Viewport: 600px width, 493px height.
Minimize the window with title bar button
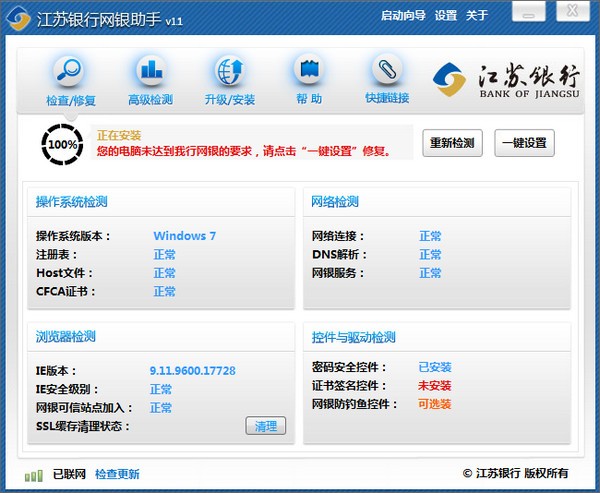pyautogui.click(x=528, y=11)
